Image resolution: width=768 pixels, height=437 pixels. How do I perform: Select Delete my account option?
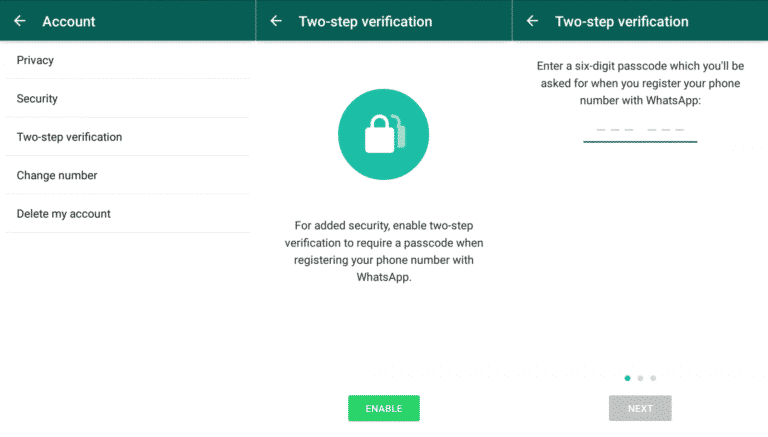point(127,214)
